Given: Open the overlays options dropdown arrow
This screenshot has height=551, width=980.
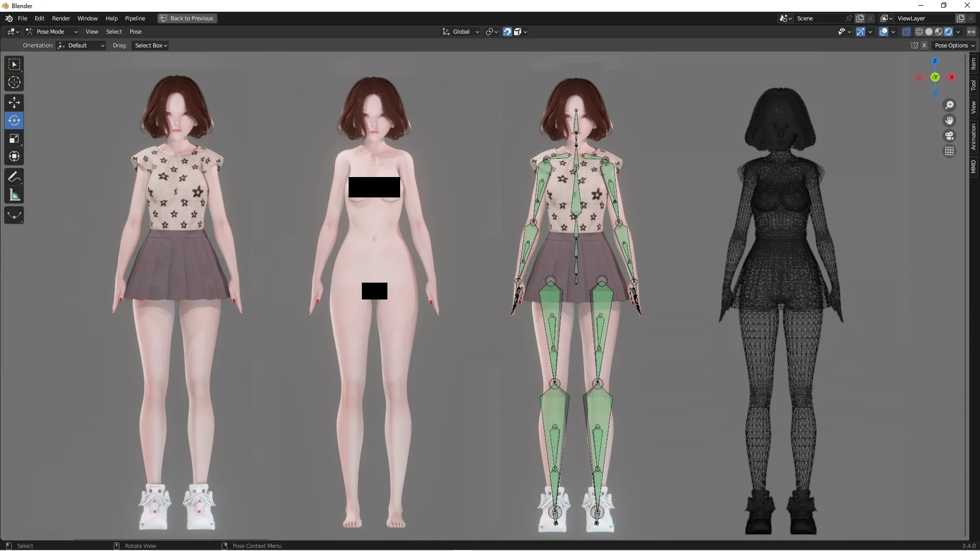Looking at the screenshot, I should pyautogui.click(x=893, y=32).
